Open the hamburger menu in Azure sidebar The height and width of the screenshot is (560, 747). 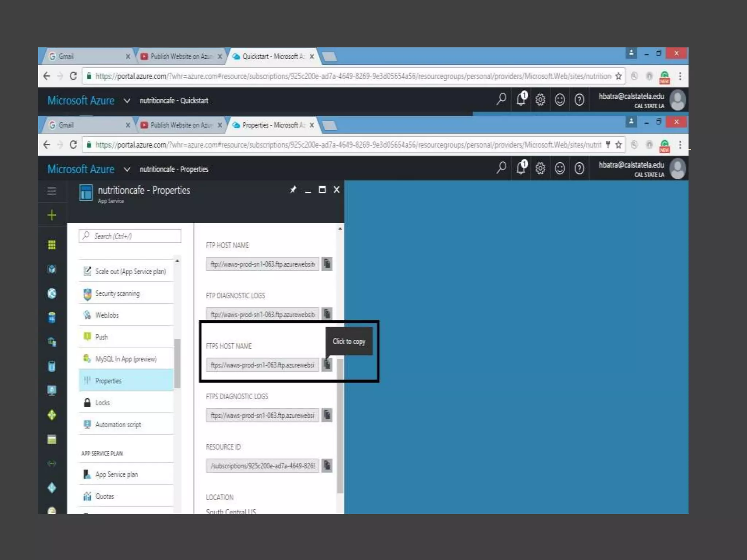(52, 191)
